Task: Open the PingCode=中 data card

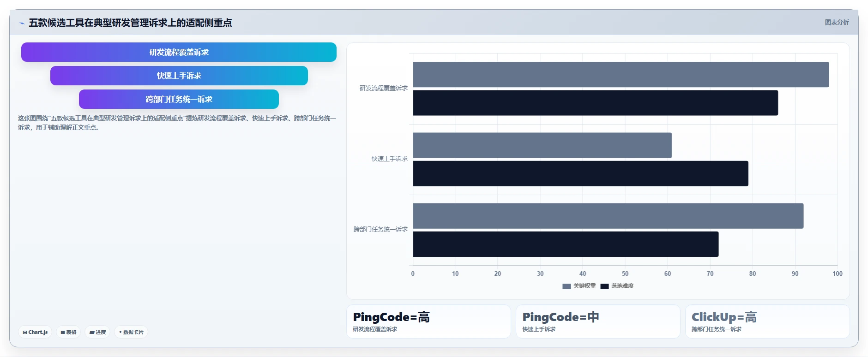Action: pos(598,321)
